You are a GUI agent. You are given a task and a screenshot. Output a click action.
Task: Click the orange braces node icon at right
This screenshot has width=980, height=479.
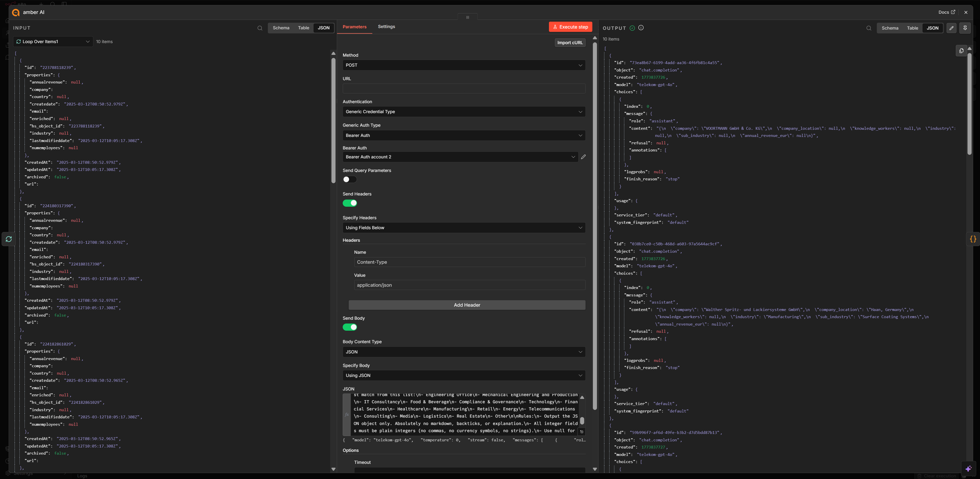[x=973, y=239]
